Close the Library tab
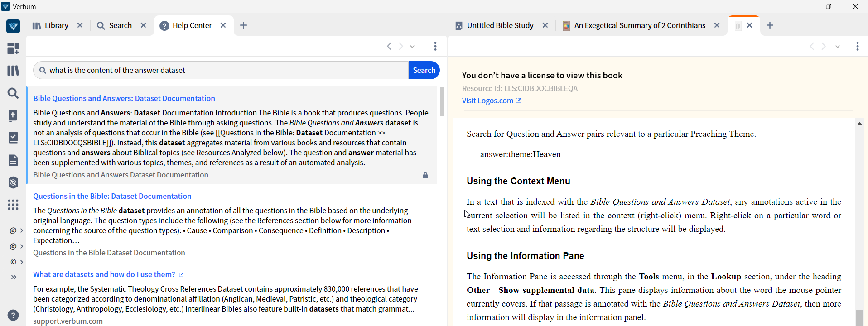 (x=80, y=25)
